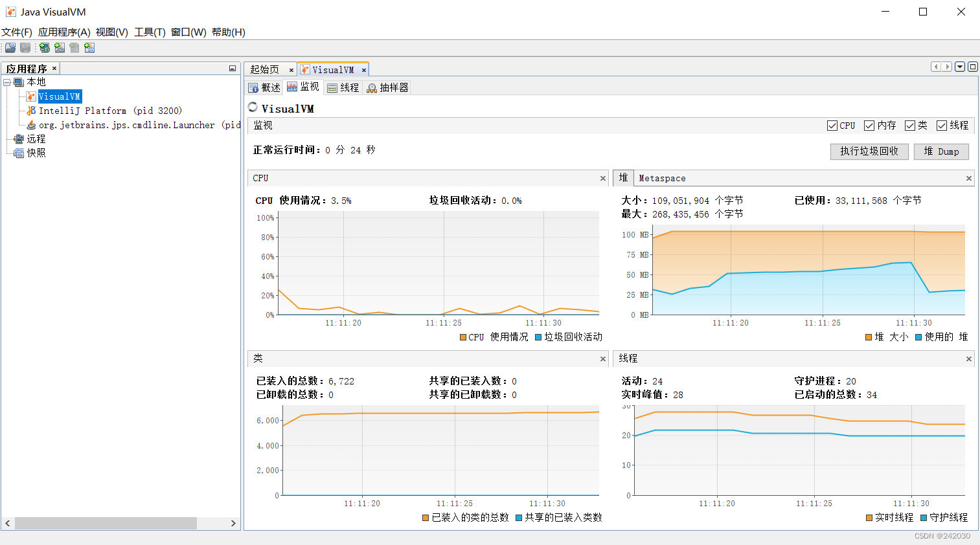Click the 垃圾回收活动 blue legend swatch

[x=538, y=337]
